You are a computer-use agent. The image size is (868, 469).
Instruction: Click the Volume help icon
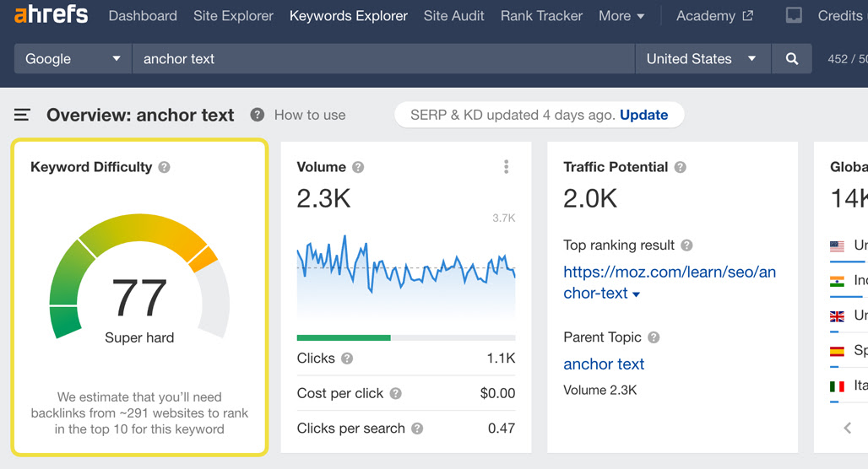point(358,167)
